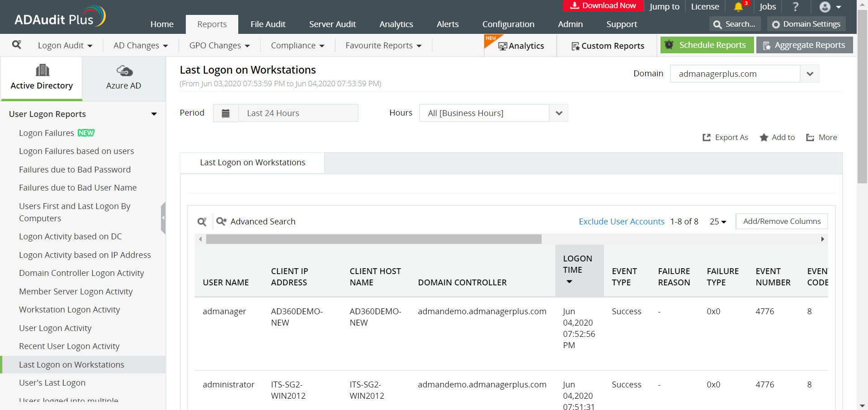Open the Analytics panel

pos(521,46)
